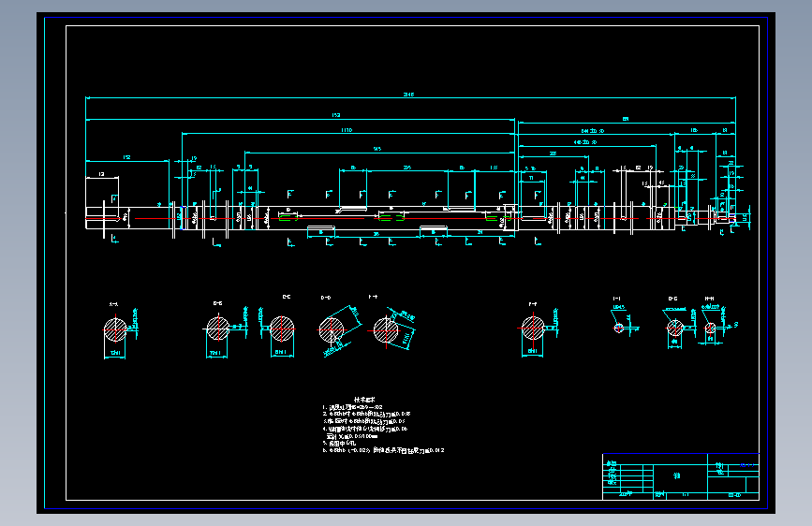Select the "1110" dimension text
Screen dimensions: 812x526
[347, 130]
